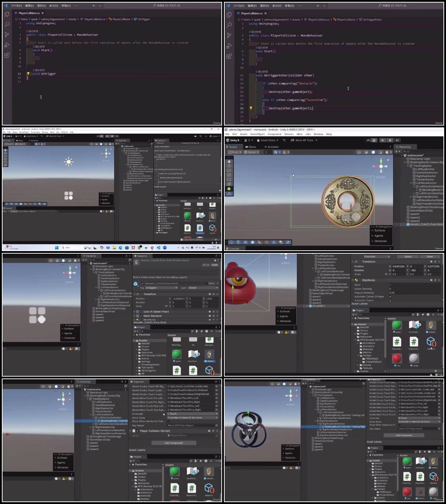Image resolution: width=446 pixels, height=504 pixels.
Task: Click the orientation gizmo in the gold coin scene
Action: (381, 166)
